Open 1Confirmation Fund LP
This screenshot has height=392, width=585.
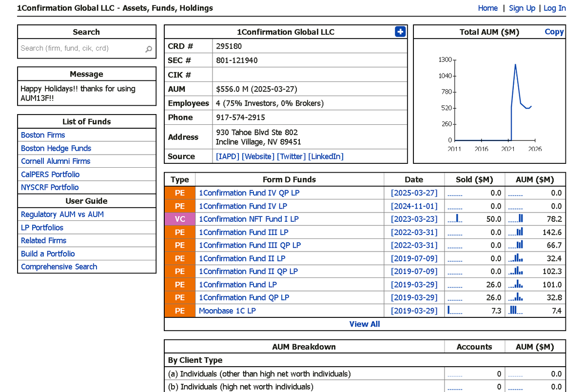pyautogui.click(x=237, y=285)
